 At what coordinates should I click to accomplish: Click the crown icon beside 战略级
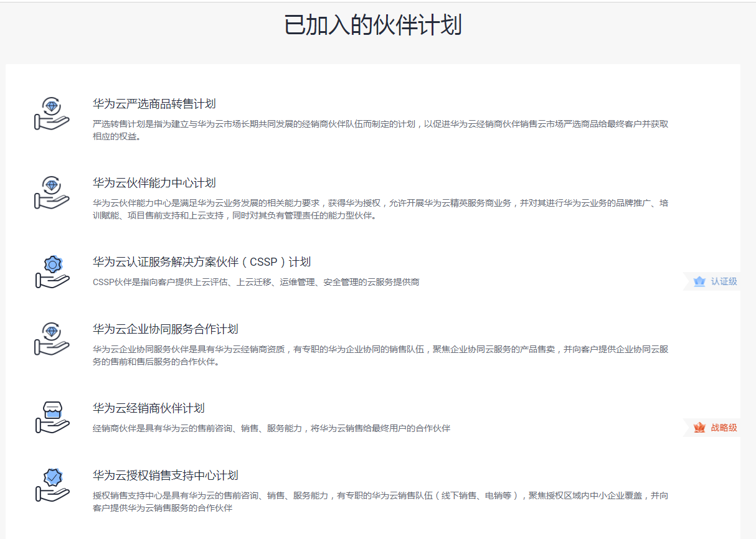(699, 428)
